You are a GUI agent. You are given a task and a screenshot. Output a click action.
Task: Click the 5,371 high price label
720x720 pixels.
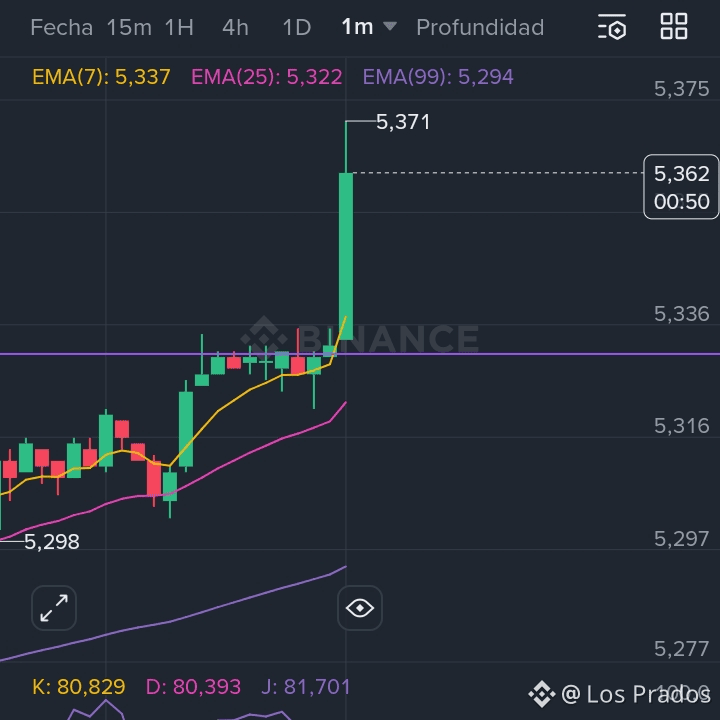pyautogui.click(x=403, y=122)
